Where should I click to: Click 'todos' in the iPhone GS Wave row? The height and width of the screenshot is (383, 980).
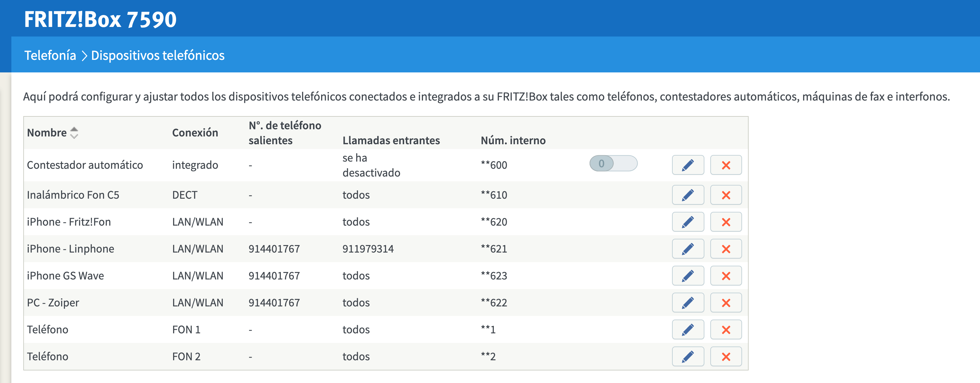click(x=356, y=276)
